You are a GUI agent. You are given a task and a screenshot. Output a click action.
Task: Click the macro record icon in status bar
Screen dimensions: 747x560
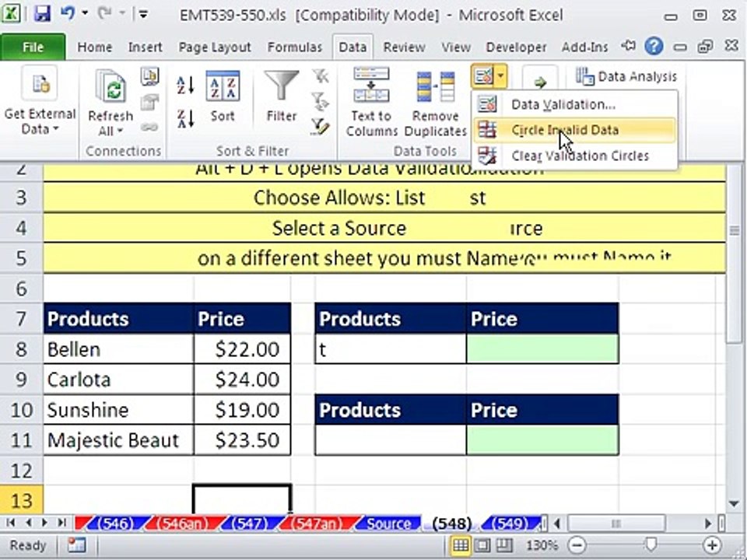click(x=76, y=545)
